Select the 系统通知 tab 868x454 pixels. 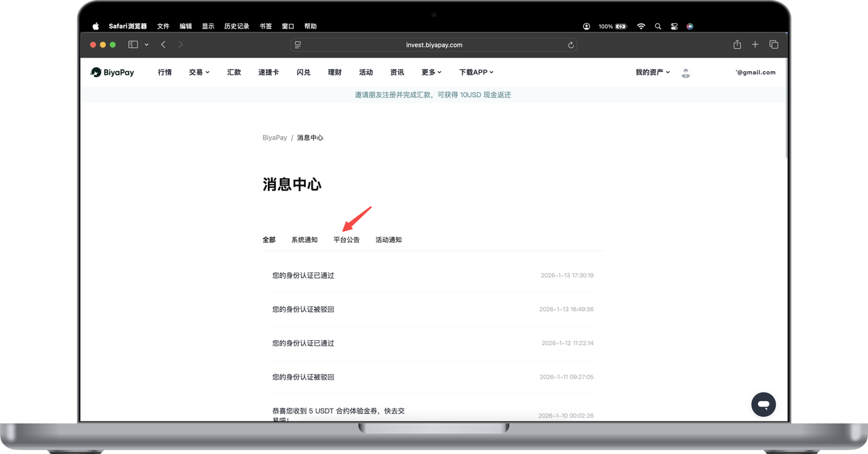click(304, 240)
